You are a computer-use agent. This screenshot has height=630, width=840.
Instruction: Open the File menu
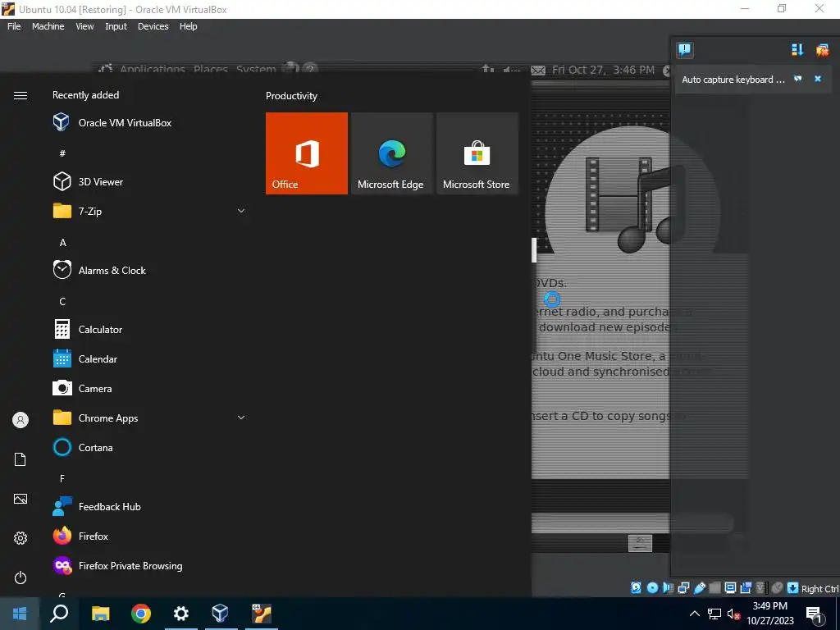click(14, 26)
